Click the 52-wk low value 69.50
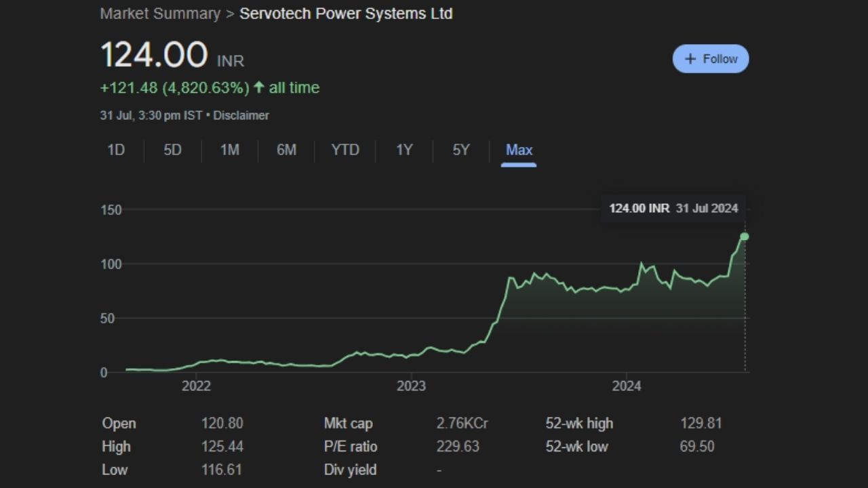 (x=696, y=447)
